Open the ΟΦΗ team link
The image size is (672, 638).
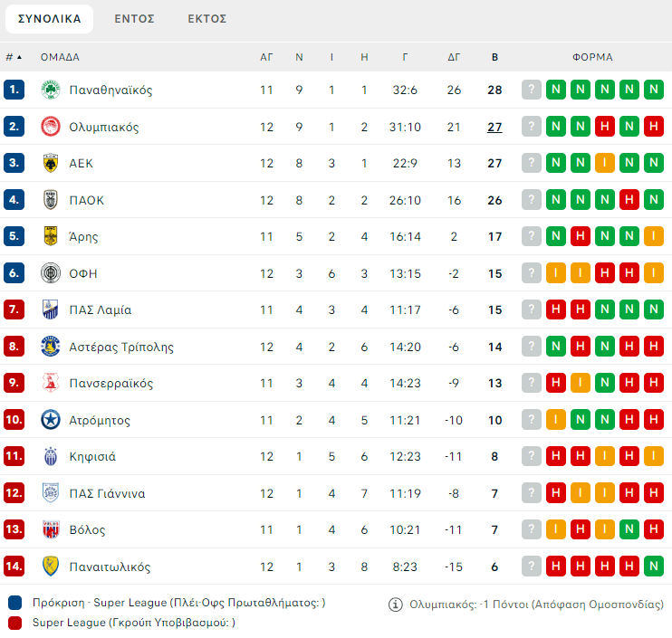point(83,273)
